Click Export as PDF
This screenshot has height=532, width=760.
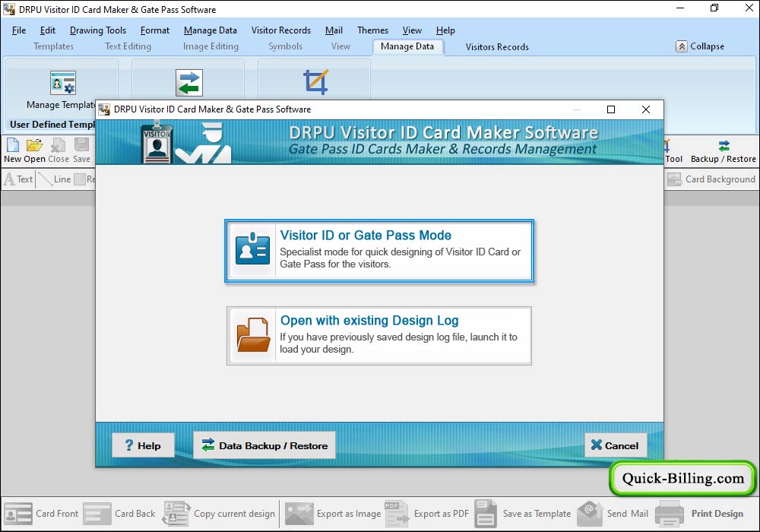tap(427, 514)
